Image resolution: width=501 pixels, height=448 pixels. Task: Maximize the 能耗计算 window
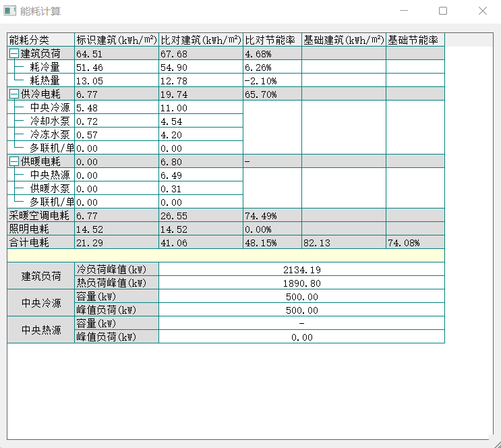coord(443,11)
